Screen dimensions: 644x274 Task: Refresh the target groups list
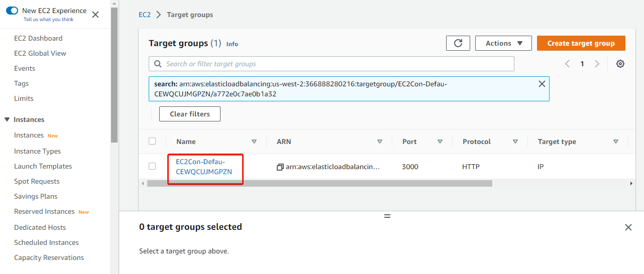(x=458, y=43)
